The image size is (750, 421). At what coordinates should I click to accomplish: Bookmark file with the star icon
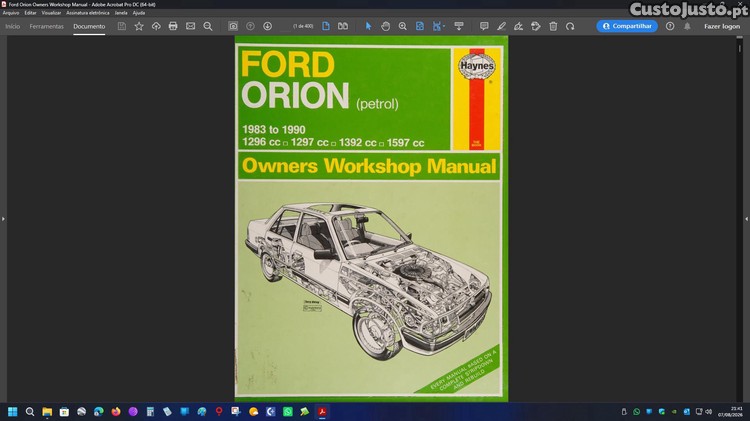click(139, 26)
